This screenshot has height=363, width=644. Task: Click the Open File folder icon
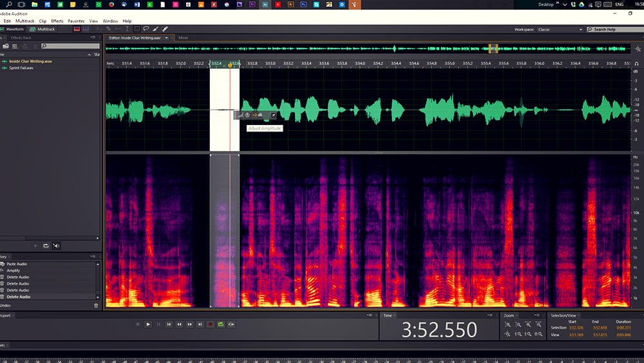5,46
